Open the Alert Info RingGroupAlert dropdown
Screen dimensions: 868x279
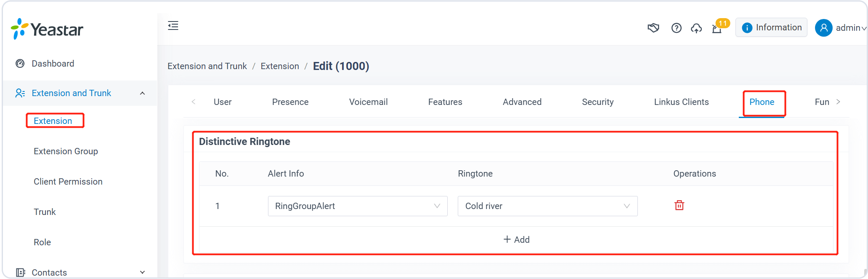tap(358, 206)
